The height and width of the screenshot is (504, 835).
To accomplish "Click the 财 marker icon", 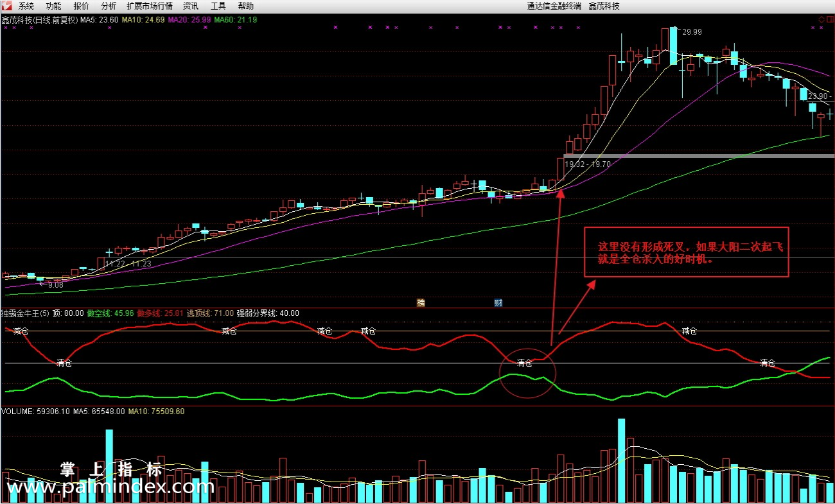I will coord(498,302).
